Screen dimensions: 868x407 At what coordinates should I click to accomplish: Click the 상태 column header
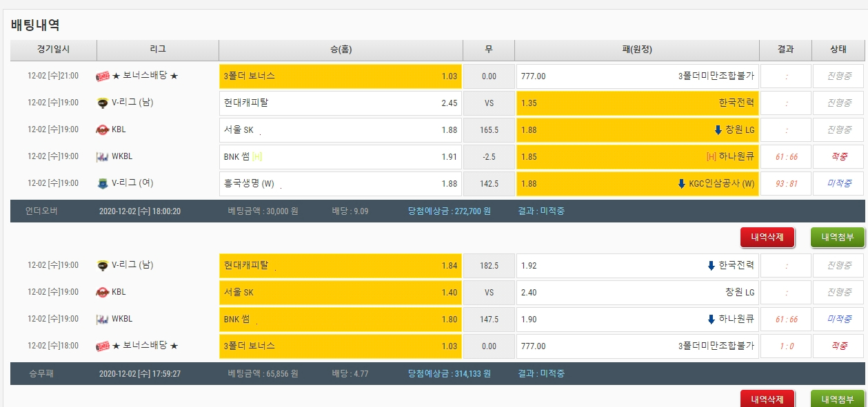point(838,50)
